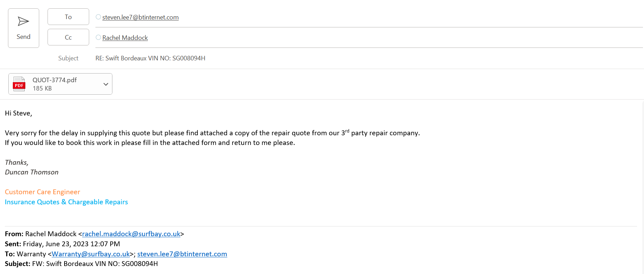Click the blue Insurance Quotes & Chargeable Repairs line
Image resolution: width=644 pixels, height=274 pixels.
(x=66, y=202)
